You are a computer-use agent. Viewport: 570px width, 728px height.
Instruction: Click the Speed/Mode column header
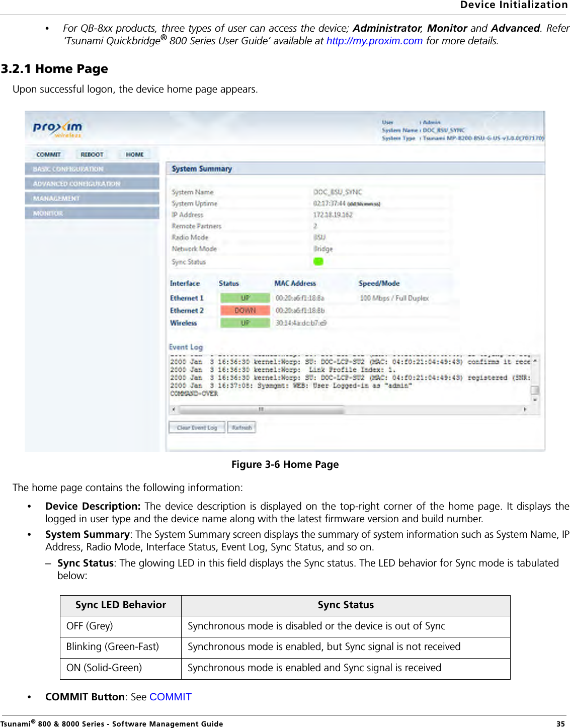pos(379,283)
